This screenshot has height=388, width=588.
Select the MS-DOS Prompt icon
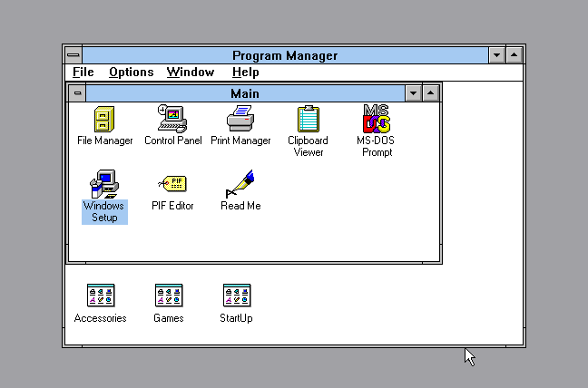pyautogui.click(x=377, y=119)
